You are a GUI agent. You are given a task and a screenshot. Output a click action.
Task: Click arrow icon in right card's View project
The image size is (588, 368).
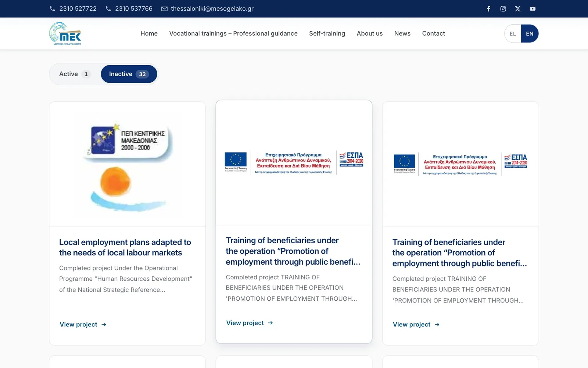pyautogui.click(x=437, y=325)
